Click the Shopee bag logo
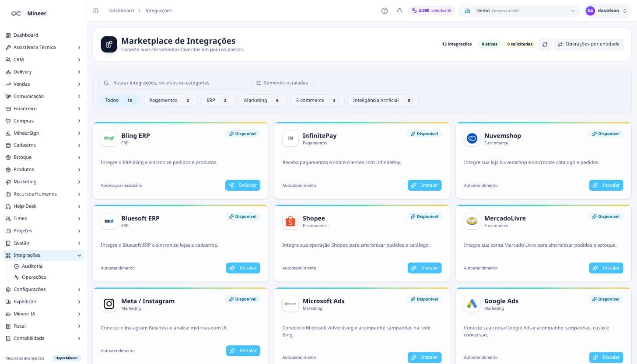Viewport: 637px width, 364px height. (x=290, y=221)
